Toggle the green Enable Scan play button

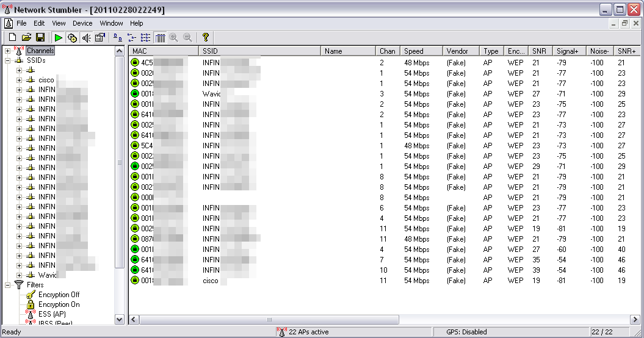coord(59,38)
